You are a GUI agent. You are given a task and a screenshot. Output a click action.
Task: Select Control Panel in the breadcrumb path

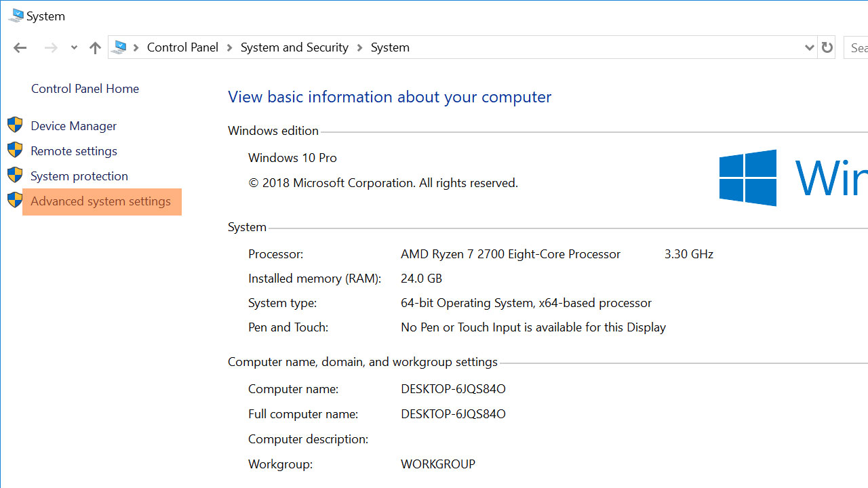point(182,47)
